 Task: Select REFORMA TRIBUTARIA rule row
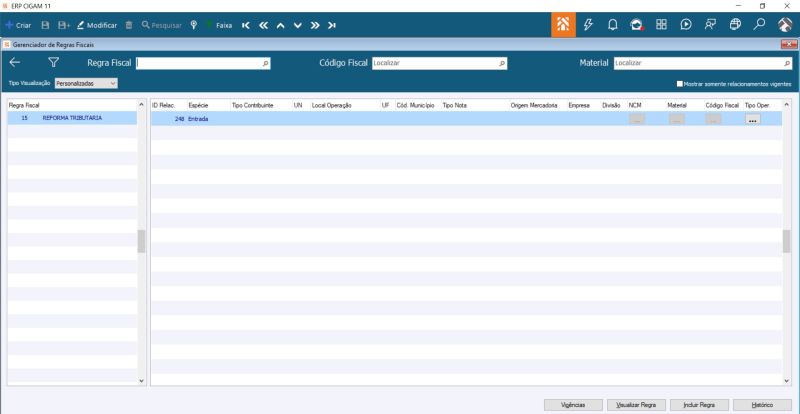[x=72, y=118]
